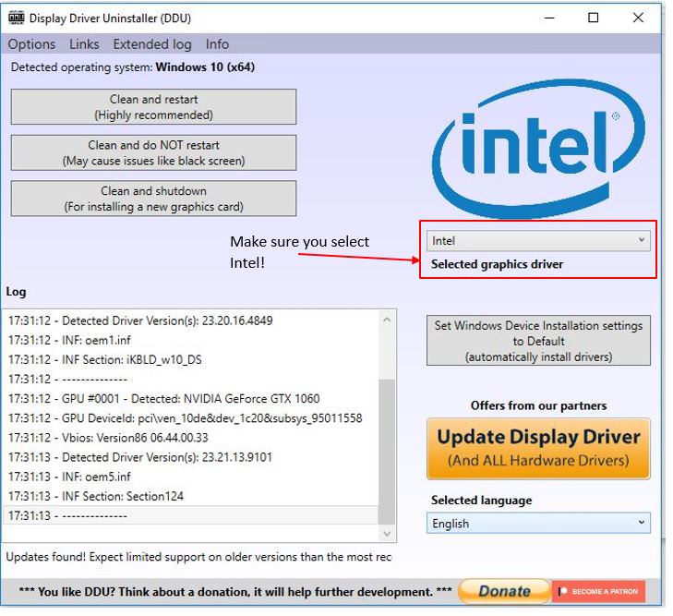Open the Extended log menu
This screenshot has height=616, width=673.
(x=152, y=44)
